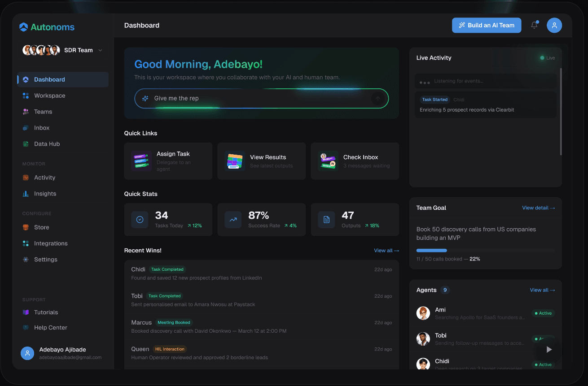Click the Live status indicator
588x386 pixels.
click(x=548, y=58)
